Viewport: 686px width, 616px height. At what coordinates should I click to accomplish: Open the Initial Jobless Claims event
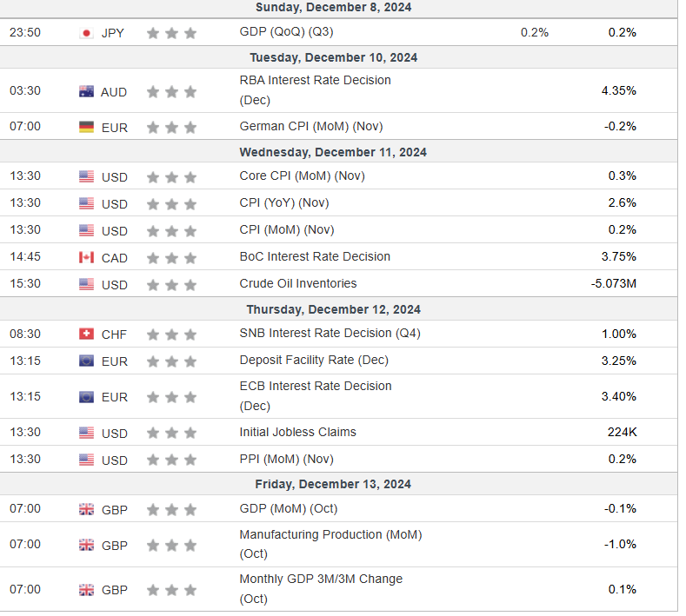coord(297,432)
